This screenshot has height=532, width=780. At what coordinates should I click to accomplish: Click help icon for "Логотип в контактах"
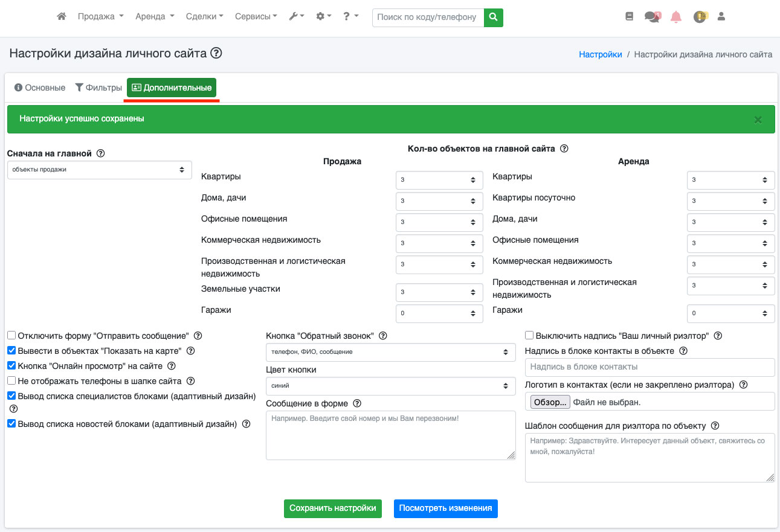click(744, 385)
